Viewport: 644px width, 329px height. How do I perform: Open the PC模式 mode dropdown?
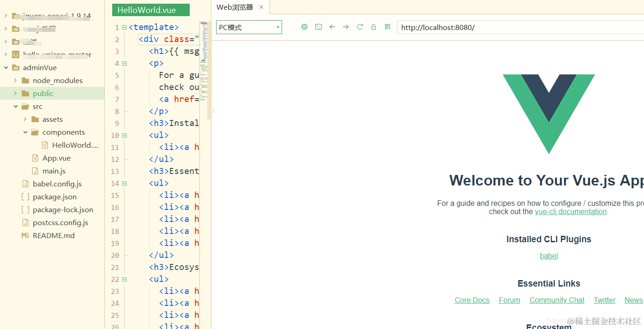(249, 27)
